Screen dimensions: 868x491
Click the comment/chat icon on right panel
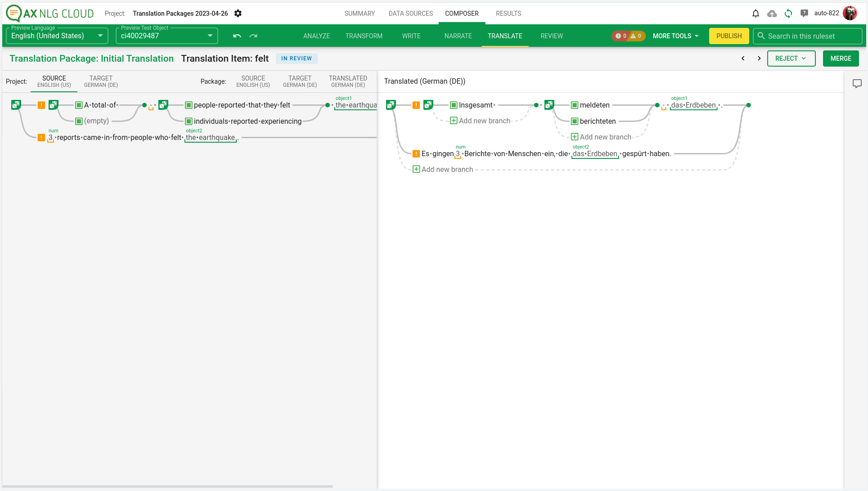point(857,84)
